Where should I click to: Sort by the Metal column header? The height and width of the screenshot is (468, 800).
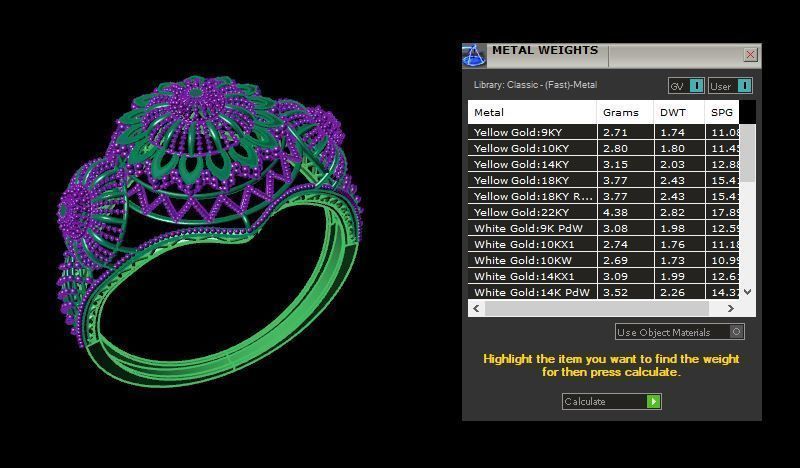coord(532,112)
